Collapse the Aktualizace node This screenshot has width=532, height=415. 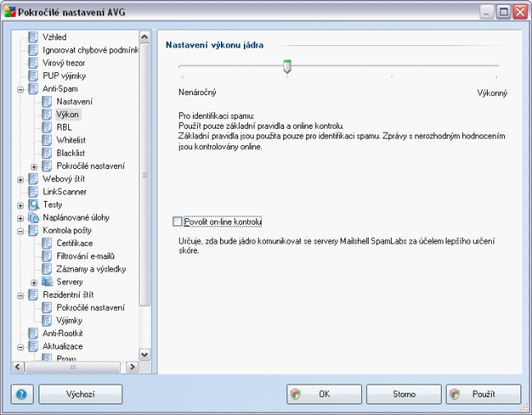(21, 348)
